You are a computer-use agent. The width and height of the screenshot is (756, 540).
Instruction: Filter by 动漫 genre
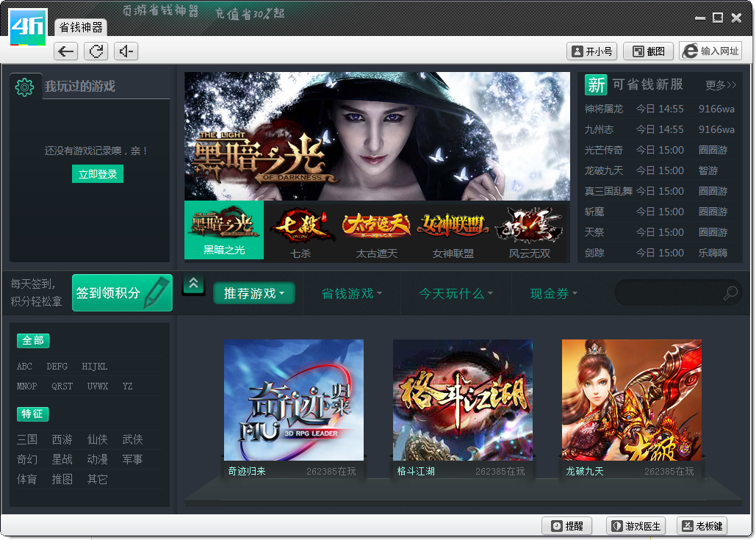pyautogui.click(x=98, y=459)
